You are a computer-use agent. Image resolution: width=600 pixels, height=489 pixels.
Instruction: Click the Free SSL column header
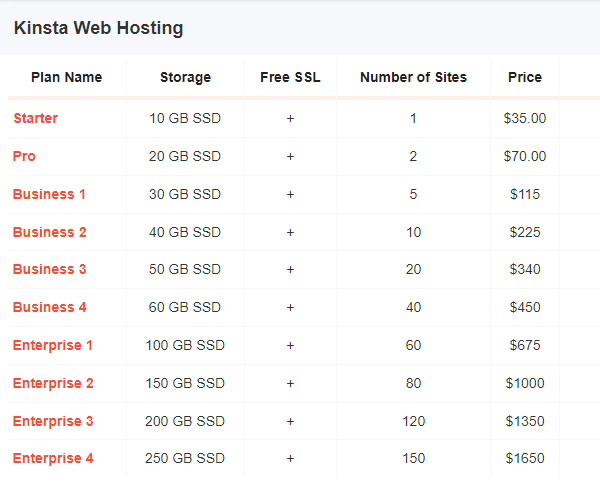290,77
